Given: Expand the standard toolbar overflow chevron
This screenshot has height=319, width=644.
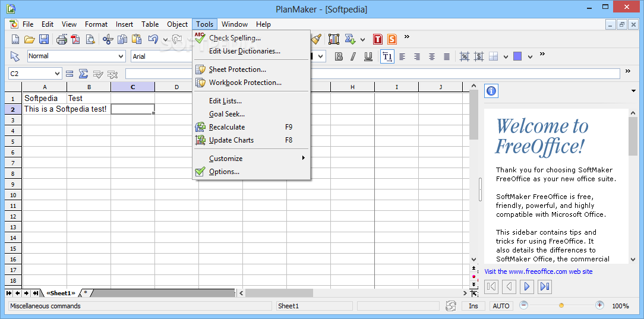Looking at the screenshot, I should click(407, 37).
